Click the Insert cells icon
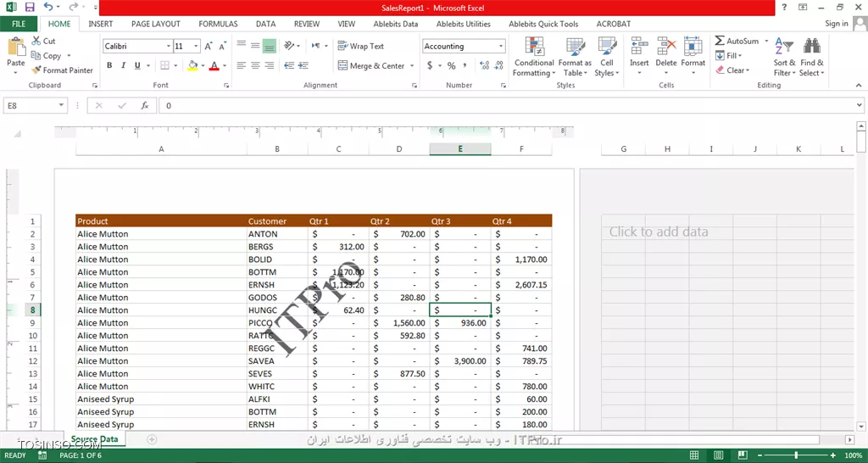Image resolution: width=868 pixels, height=463 pixels. point(639,47)
